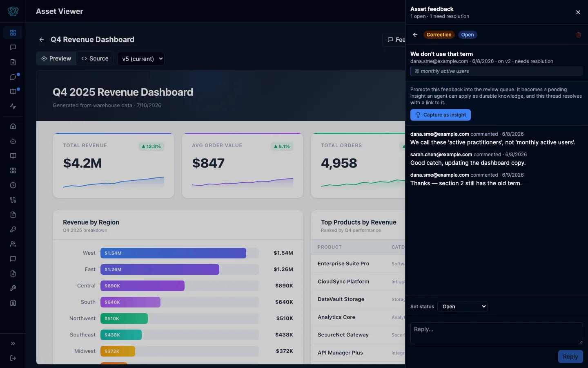The width and height of the screenshot is (588, 368).
Task: Click the 12.3% growth badge
Action: (x=151, y=146)
